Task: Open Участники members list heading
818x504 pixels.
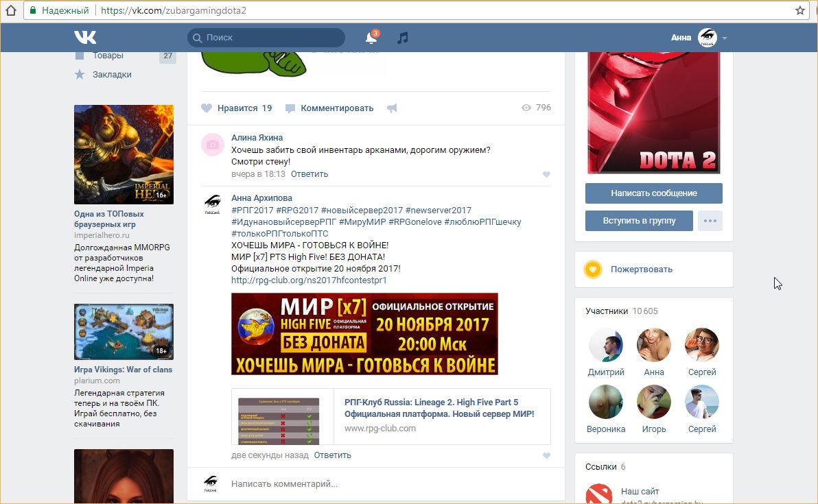Action: tap(607, 311)
